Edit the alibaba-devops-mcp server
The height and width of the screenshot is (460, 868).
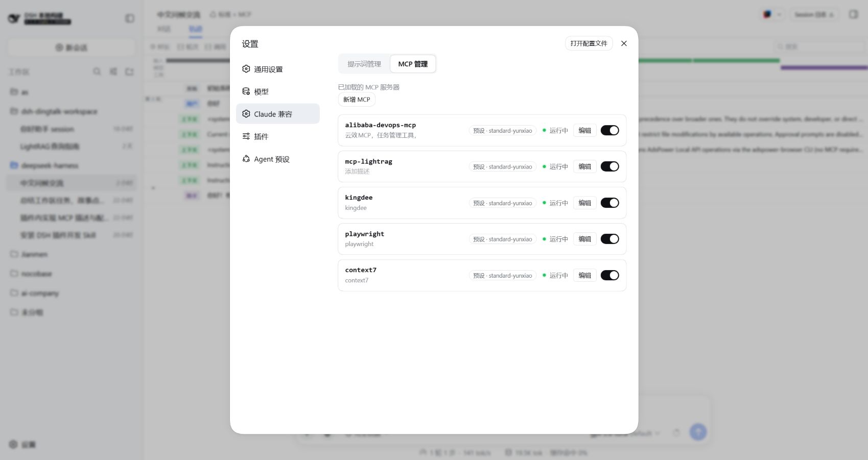pyautogui.click(x=584, y=130)
